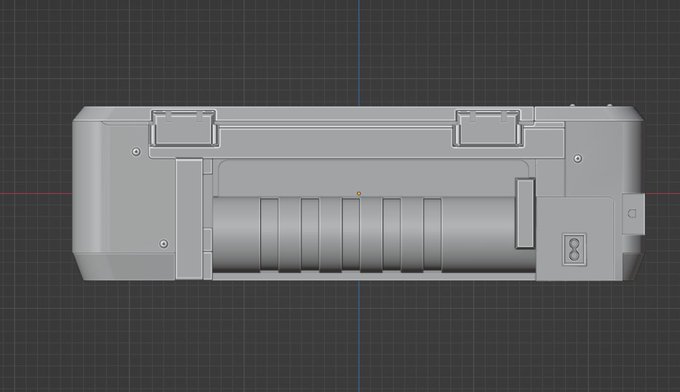Select the figure-eight power socket on model
The height and width of the screenshot is (392, 680).
[x=575, y=249]
